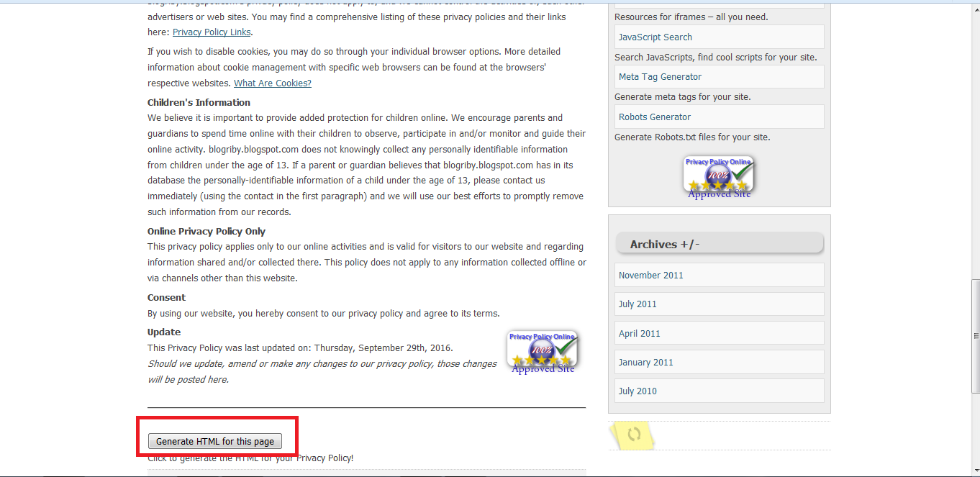Click the 'Resources for iframes' description text
The width and height of the screenshot is (980, 477).
click(691, 17)
